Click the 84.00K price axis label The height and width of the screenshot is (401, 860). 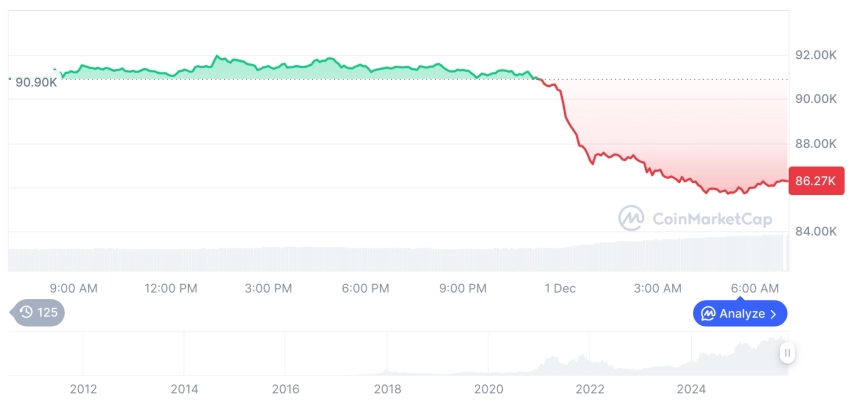pyautogui.click(x=815, y=231)
